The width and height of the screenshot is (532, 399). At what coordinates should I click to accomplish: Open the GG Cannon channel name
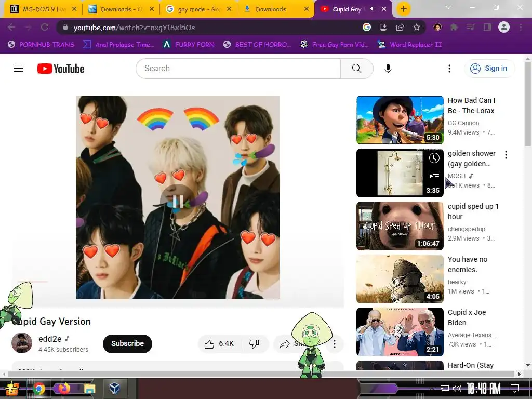463,123
